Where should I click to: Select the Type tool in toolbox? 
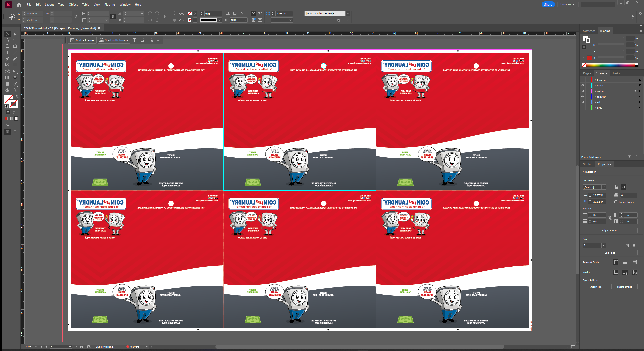[x=7, y=53]
